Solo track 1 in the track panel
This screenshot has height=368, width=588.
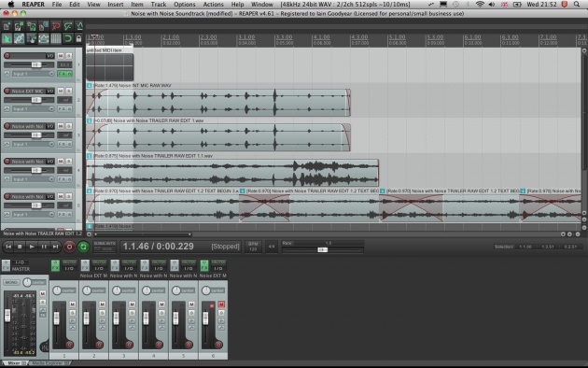pyautogui.click(x=69, y=55)
